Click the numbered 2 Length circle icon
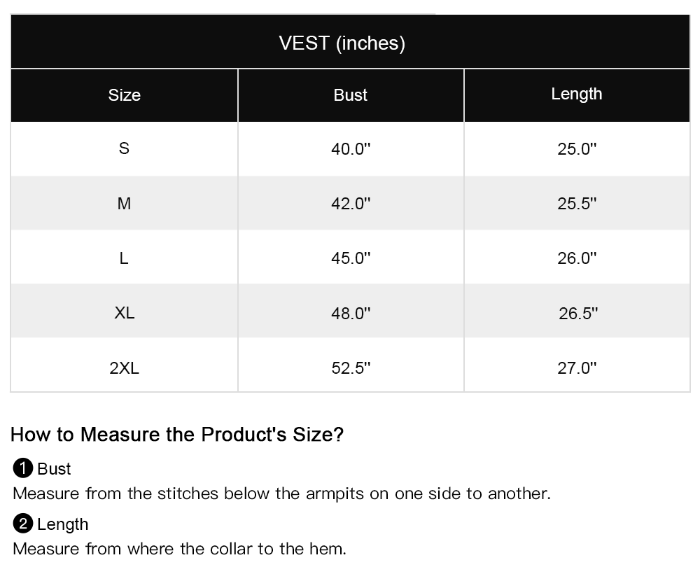Image resolution: width=700 pixels, height=588 pixels. 23,524
